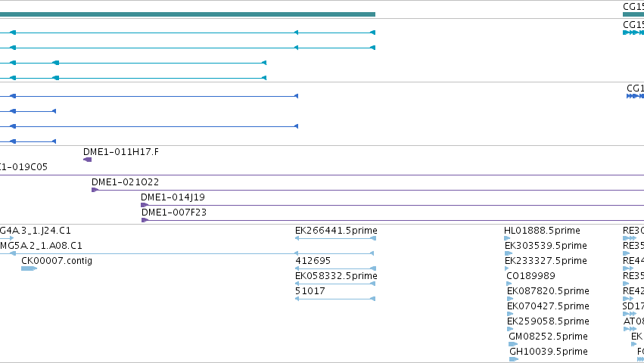
Task: Select the MG5A.2_1.A08.C1 label
Action: pos(41,246)
